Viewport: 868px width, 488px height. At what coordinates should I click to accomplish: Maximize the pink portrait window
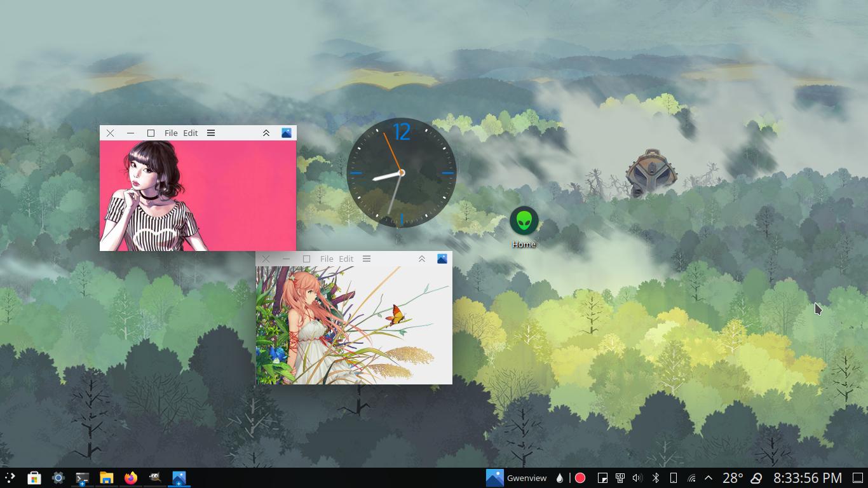(x=151, y=133)
